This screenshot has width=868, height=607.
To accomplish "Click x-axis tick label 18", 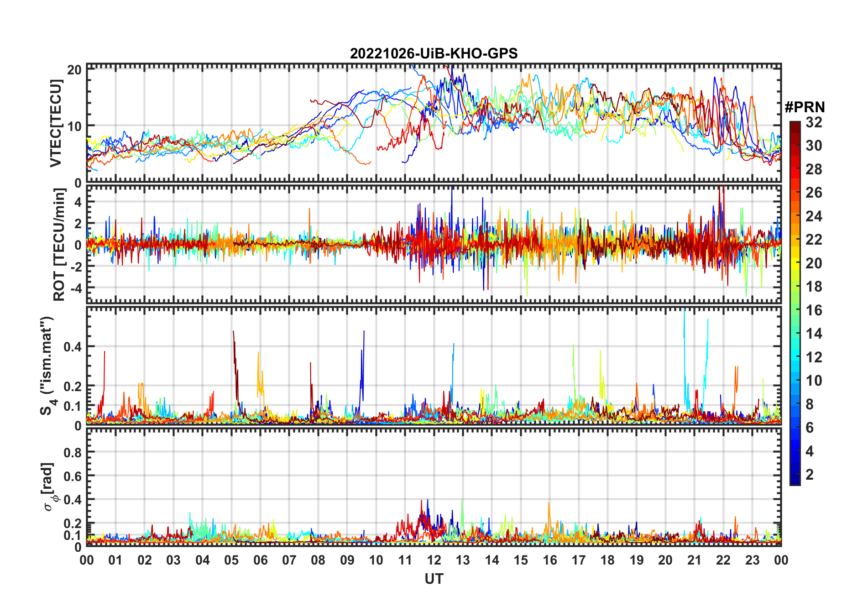I will pos(607,560).
